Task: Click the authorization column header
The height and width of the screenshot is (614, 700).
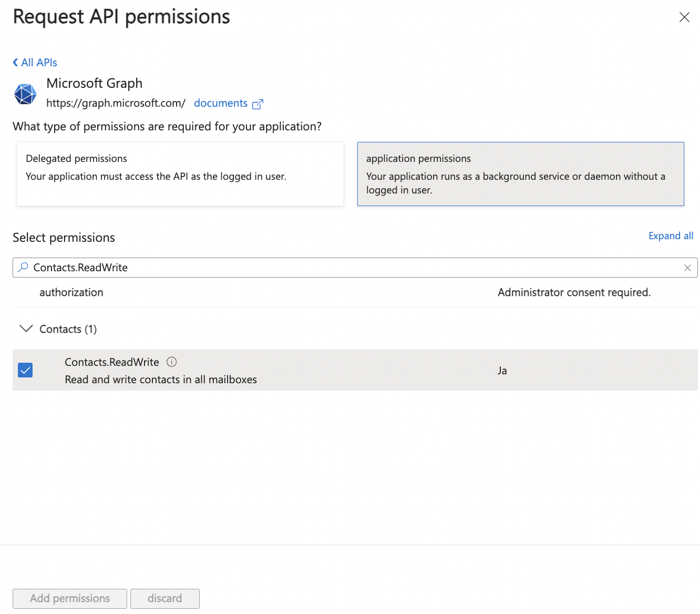Action: [x=71, y=292]
